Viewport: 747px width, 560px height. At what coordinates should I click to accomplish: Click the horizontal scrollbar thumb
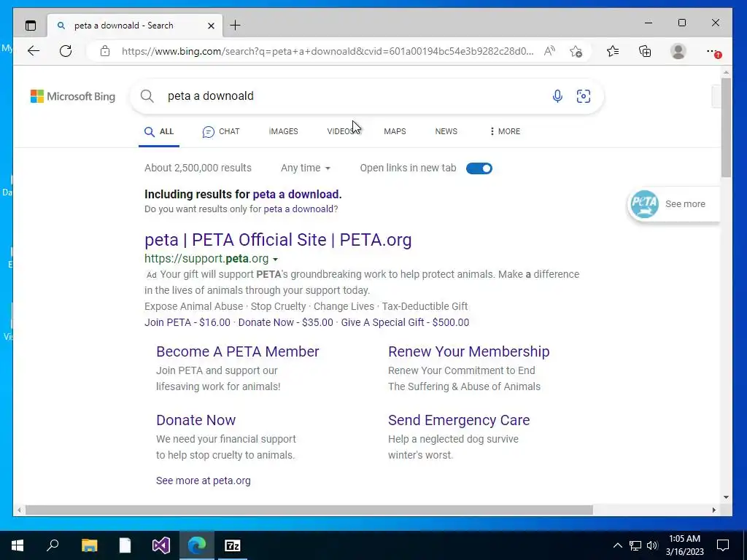pyautogui.click(x=309, y=510)
